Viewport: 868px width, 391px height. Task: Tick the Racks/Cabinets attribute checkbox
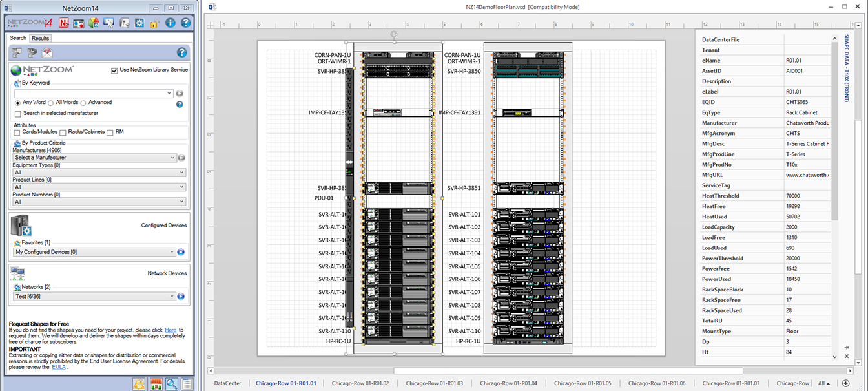point(63,132)
